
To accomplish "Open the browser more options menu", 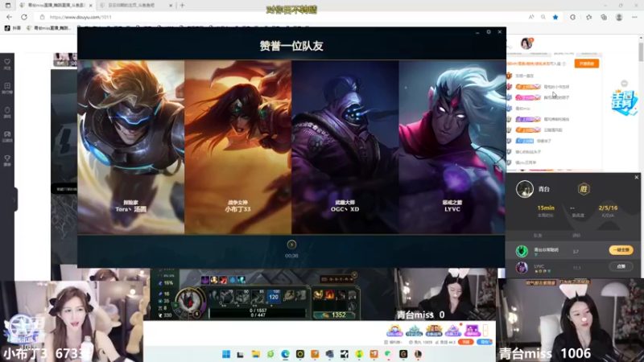I will pos(634,17).
